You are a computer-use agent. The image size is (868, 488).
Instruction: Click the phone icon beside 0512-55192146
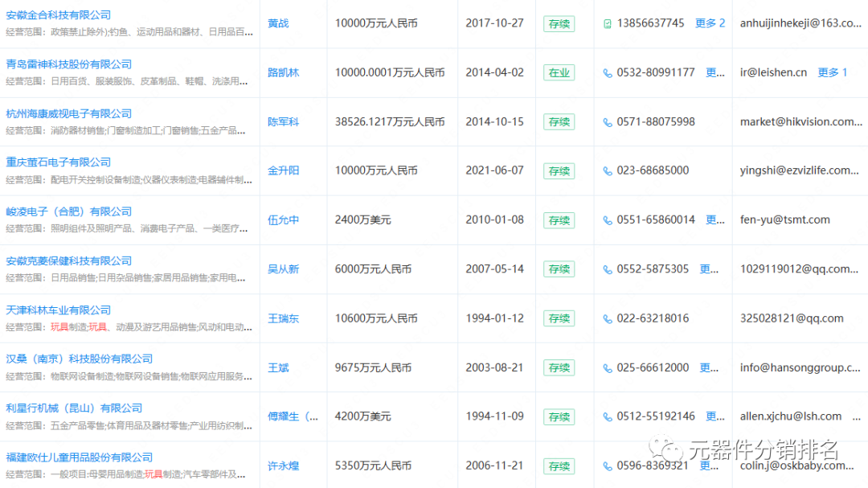point(608,417)
